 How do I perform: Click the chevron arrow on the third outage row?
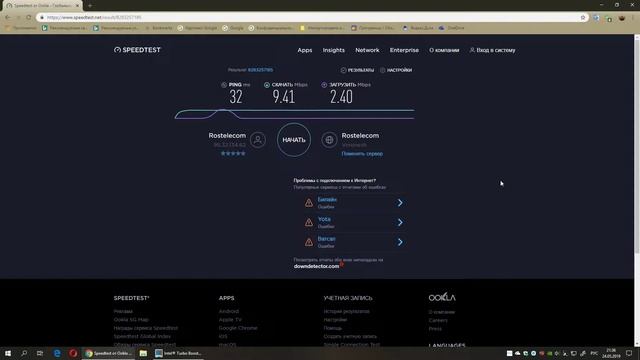(400, 242)
